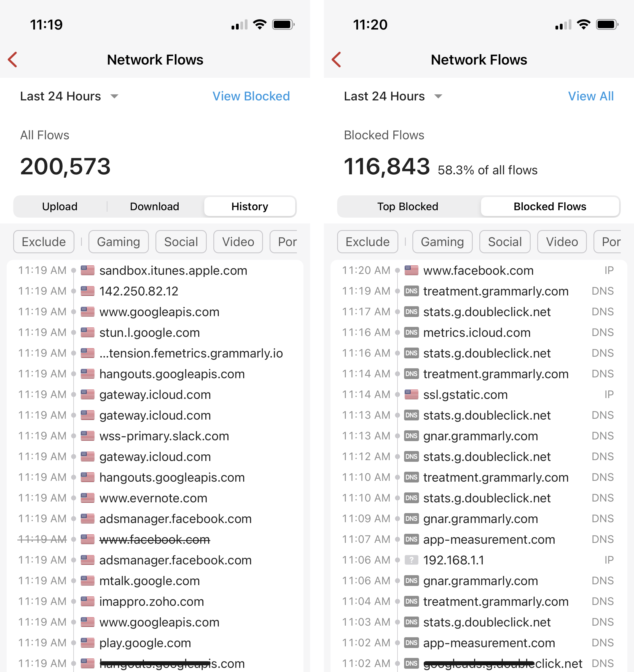Tap the View Blocked link
This screenshot has width=634, height=672.
click(x=251, y=96)
